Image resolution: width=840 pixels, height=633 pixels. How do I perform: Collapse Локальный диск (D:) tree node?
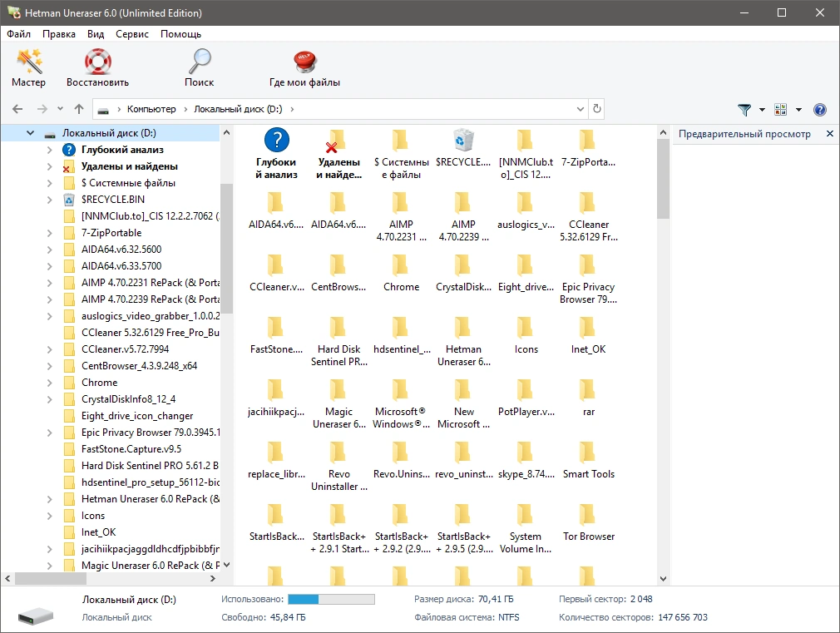click(x=31, y=133)
